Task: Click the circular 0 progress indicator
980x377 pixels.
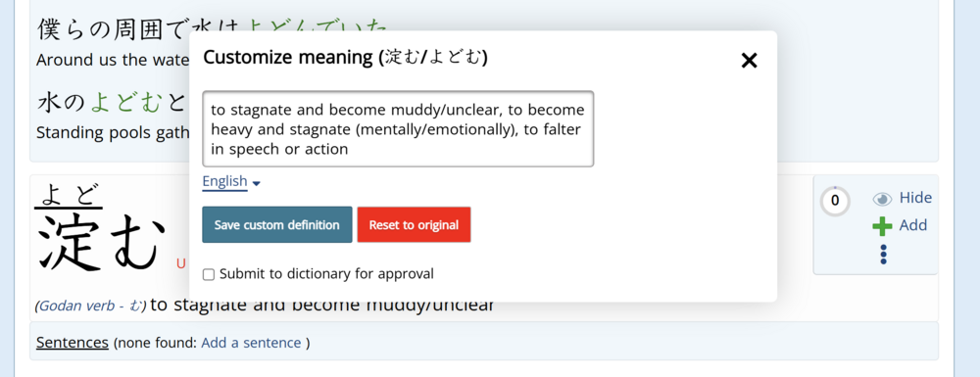Action: (835, 201)
